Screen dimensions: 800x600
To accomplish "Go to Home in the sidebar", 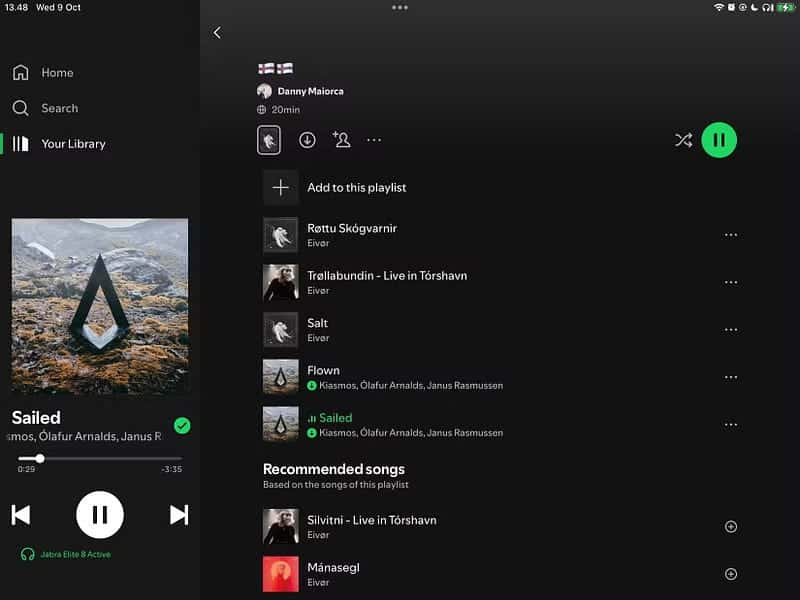I will pyautogui.click(x=56, y=72).
